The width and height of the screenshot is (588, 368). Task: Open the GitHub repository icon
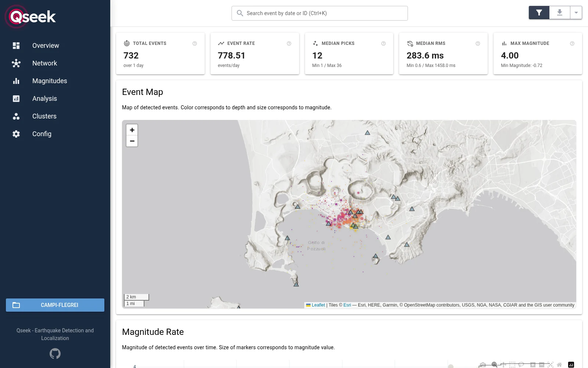coord(55,354)
